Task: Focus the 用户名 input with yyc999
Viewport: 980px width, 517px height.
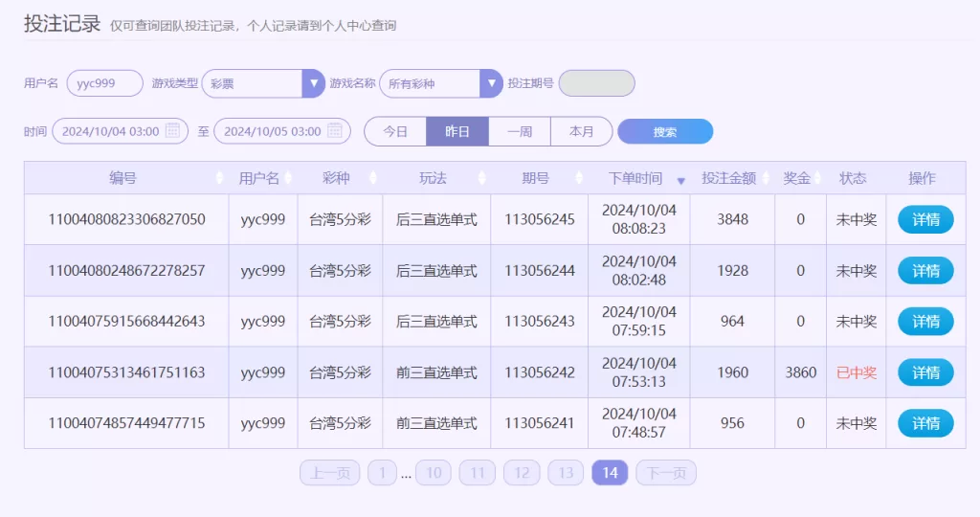Action: (x=105, y=83)
